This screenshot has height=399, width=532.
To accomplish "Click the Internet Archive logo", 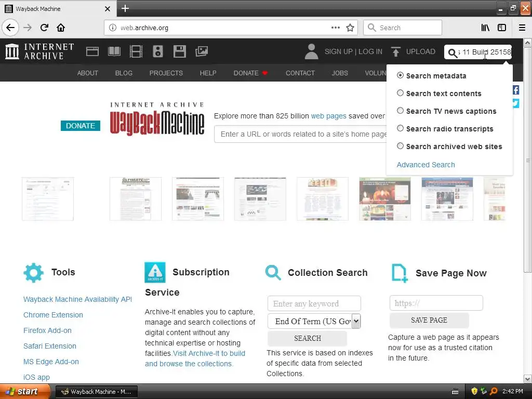I will (x=39, y=51).
